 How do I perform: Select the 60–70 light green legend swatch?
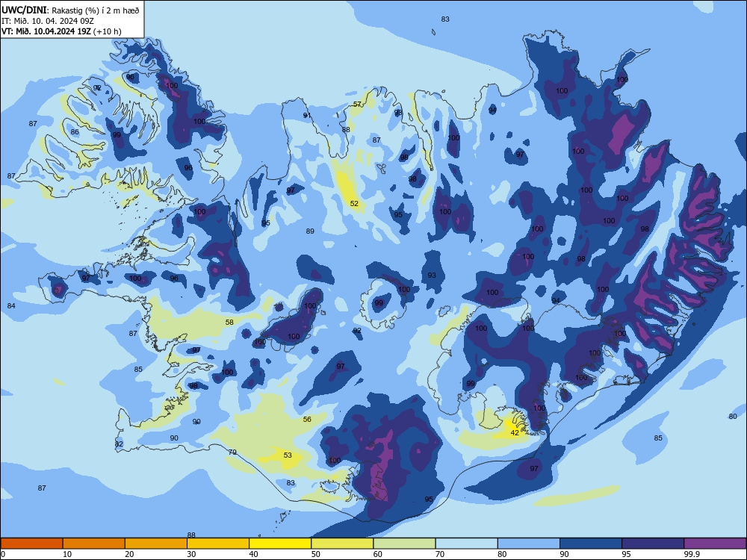click(404, 544)
